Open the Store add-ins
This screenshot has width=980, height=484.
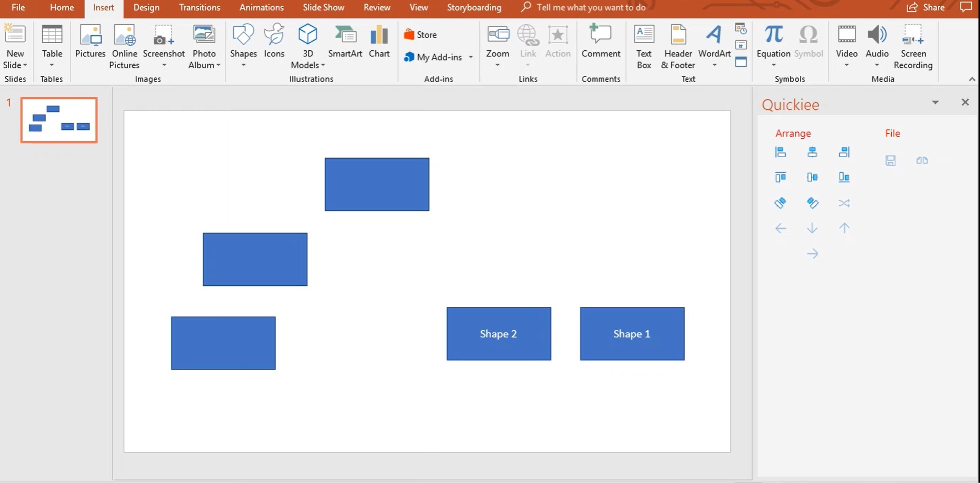tap(421, 35)
